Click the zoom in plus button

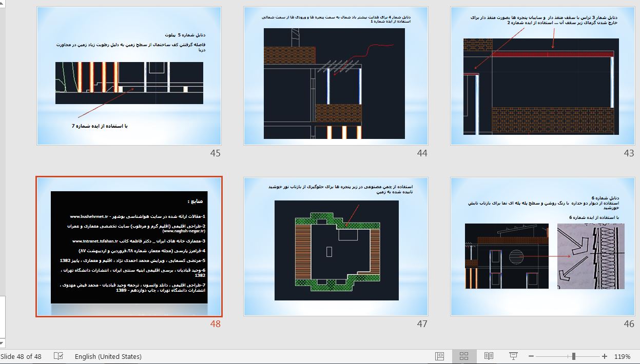pos(605,356)
